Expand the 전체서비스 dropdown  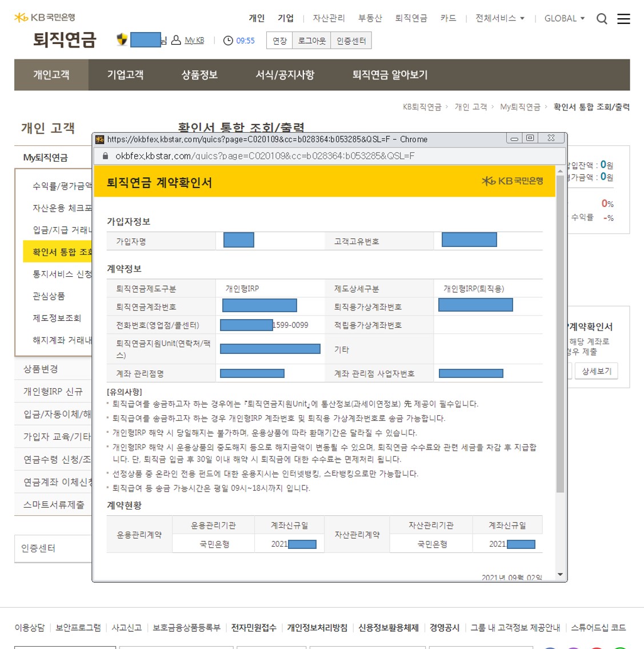tap(499, 18)
